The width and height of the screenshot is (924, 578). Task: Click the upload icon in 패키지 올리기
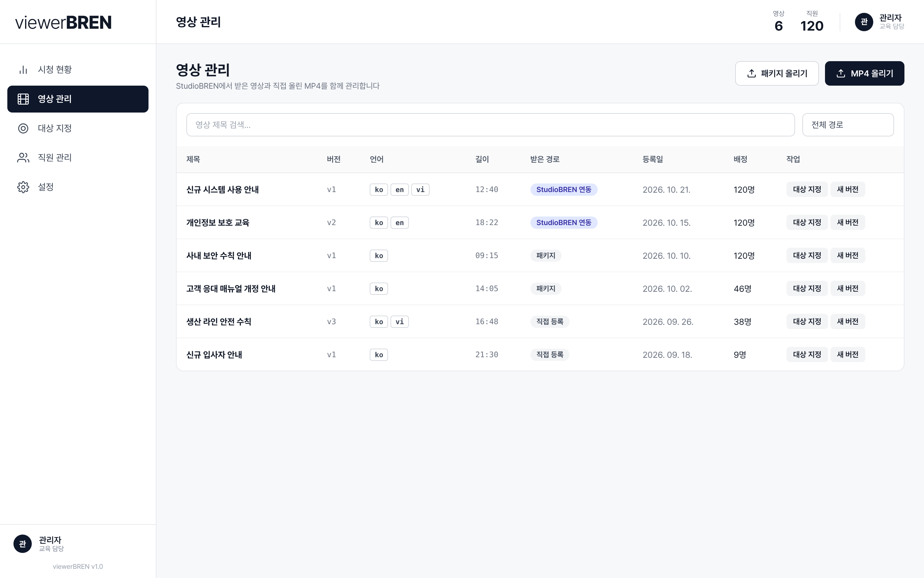click(751, 73)
